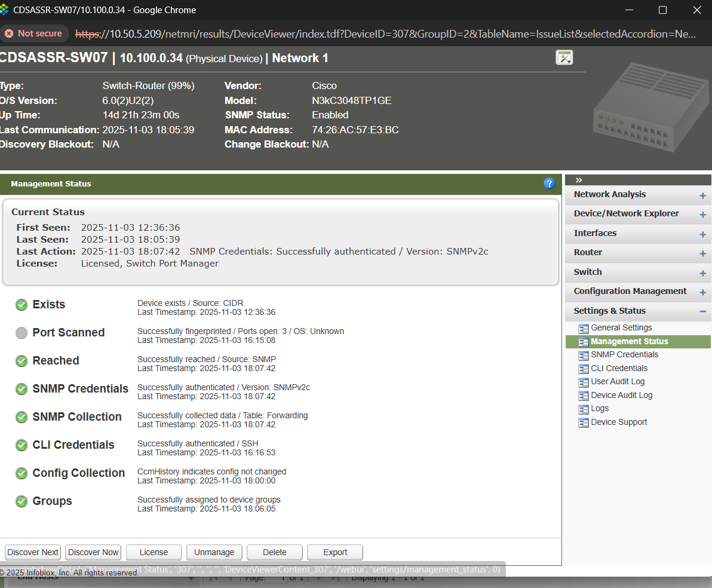Click First Seen timestamp 2025-11-03 12:36:36
712x588 pixels.
[130, 228]
